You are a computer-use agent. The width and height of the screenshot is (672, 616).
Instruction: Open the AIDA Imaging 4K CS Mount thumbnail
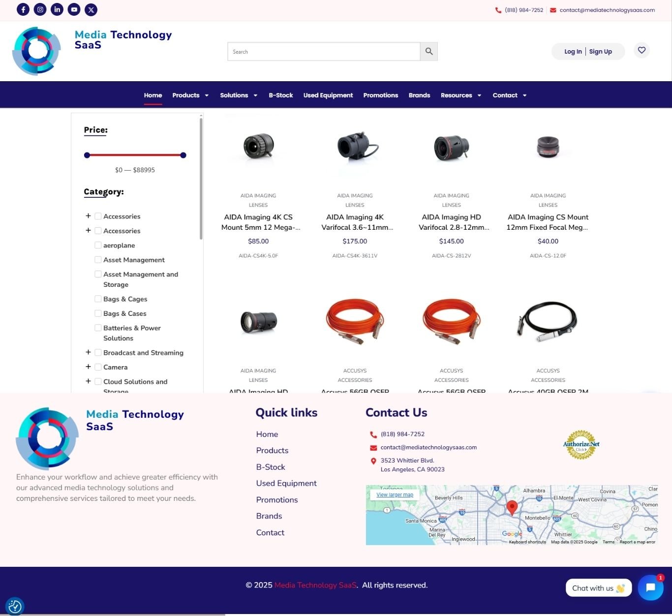258,146
